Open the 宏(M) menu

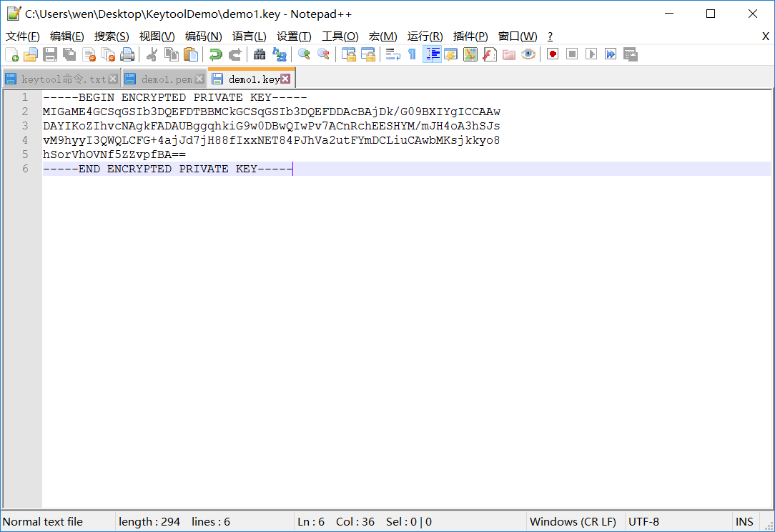[383, 36]
